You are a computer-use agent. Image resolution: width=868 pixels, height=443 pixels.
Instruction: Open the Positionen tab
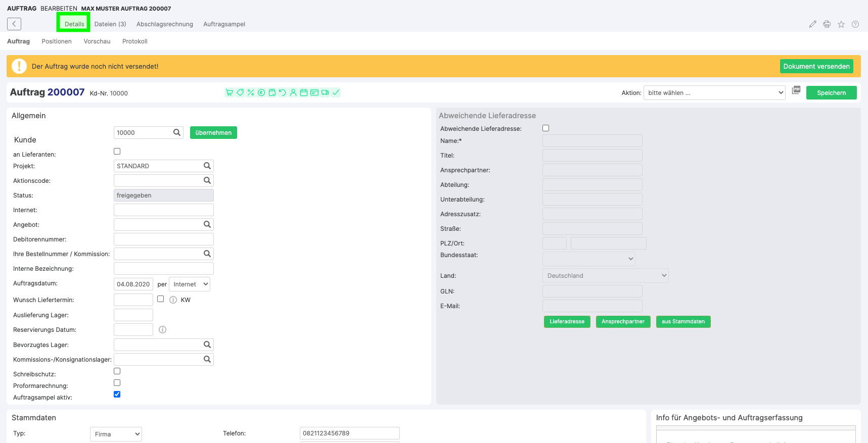[57, 41]
